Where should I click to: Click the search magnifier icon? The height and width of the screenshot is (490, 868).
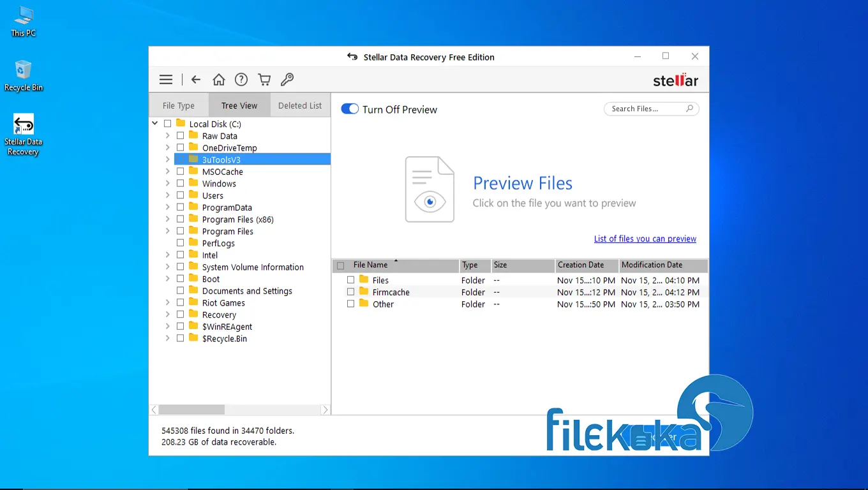pyautogui.click(x=689, y=108)
